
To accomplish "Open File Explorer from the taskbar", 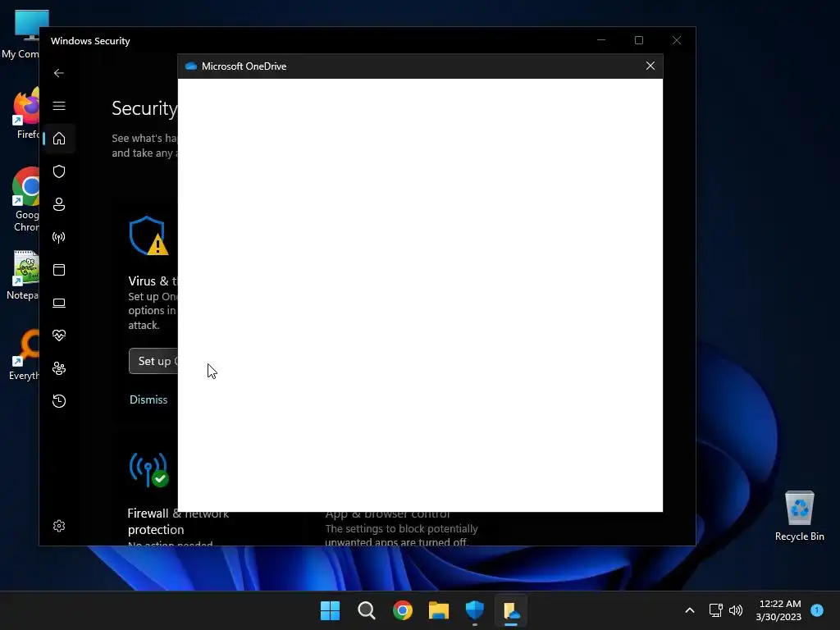I will pyautogui.click(x=439, y=610).
